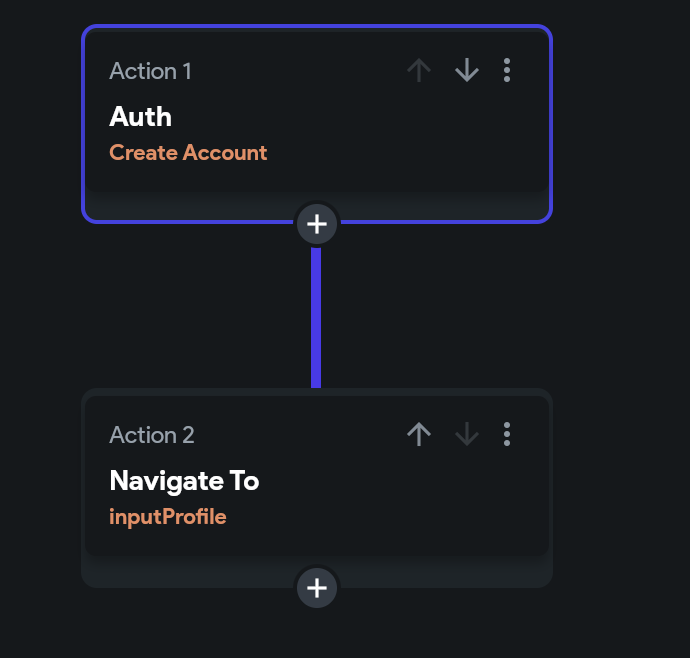Click the greyed move-down arrow on Action 2
690x658 pixels.
coord(466,434)
